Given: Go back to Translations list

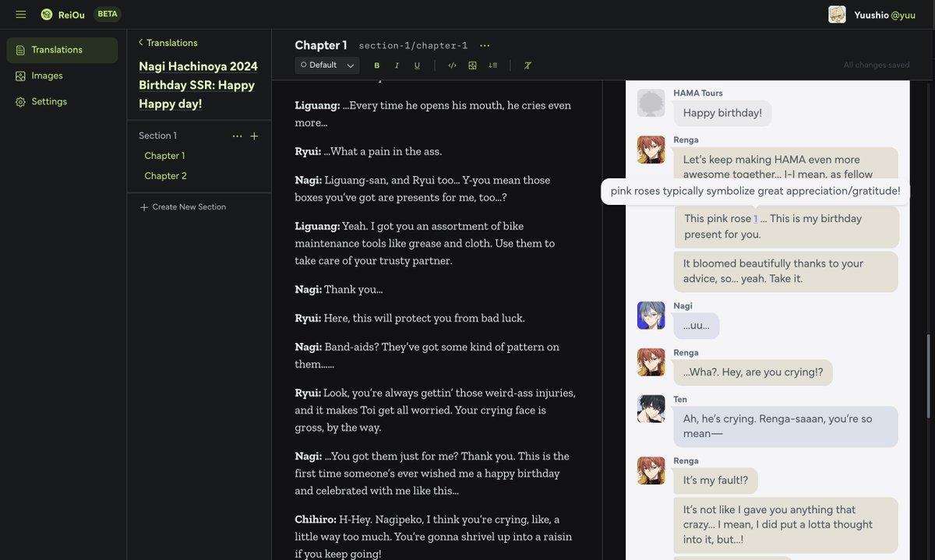Looking at the screenshot, I should coord(168,43).
